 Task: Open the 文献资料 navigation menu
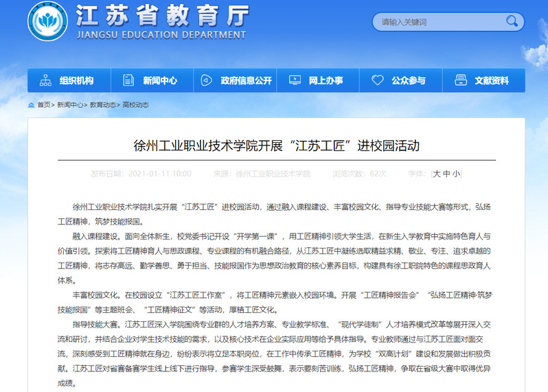pos(491,80)
